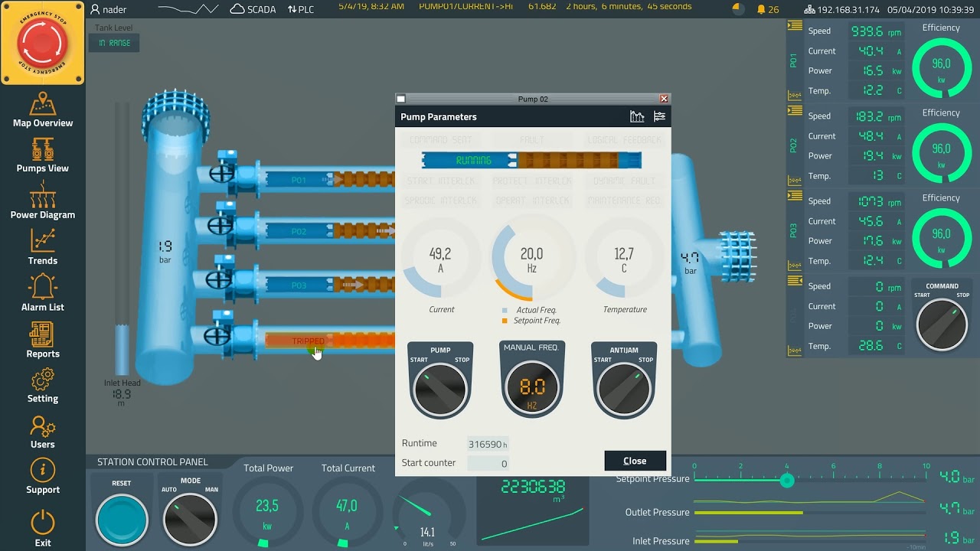Click the 20,0 Hz frequency gauge
Viewport: 980px width, 551px height.
(531, 259)
